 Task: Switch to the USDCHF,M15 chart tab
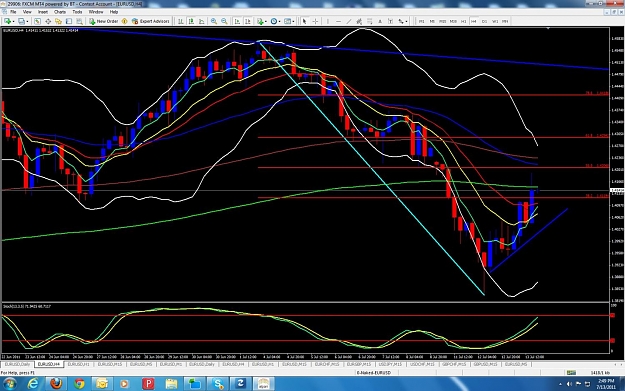[422, 364]
